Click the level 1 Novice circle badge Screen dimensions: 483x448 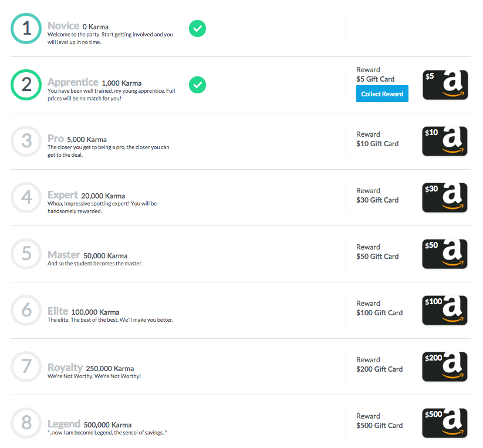click(26, 28)
